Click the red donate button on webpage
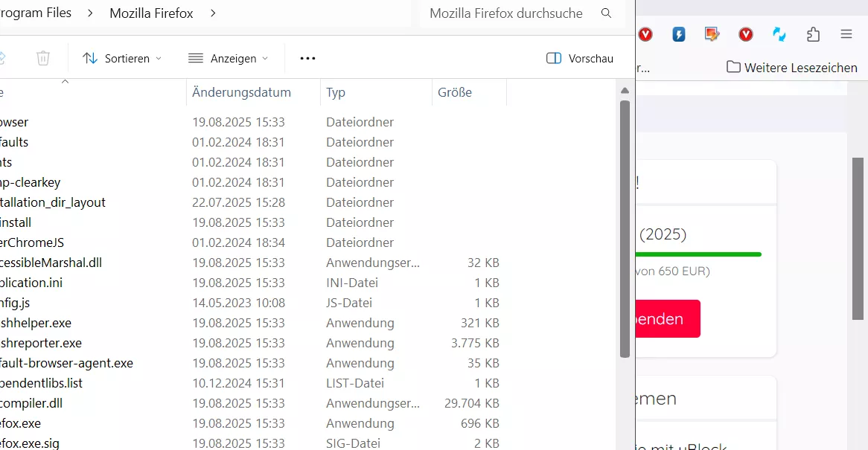This screenshot has width=868, height=450. (668, 318)
